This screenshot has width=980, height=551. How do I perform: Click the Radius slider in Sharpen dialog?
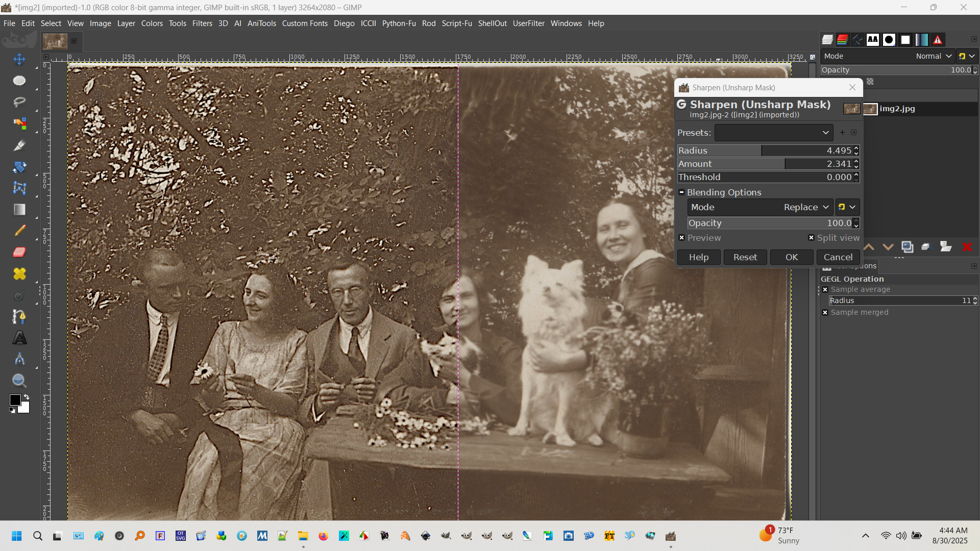765,151
